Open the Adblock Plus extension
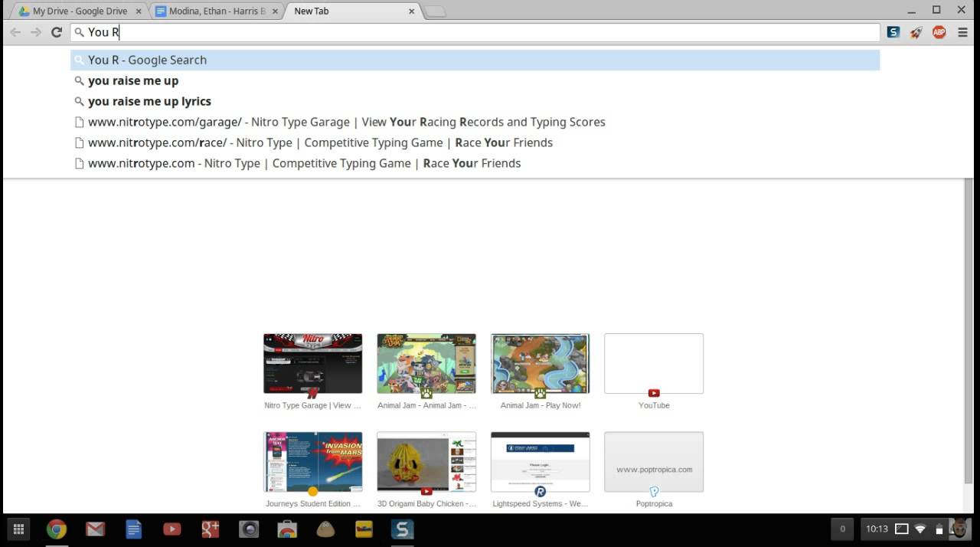Viewport: 980px width, 547px height. [x=939, y=32]
